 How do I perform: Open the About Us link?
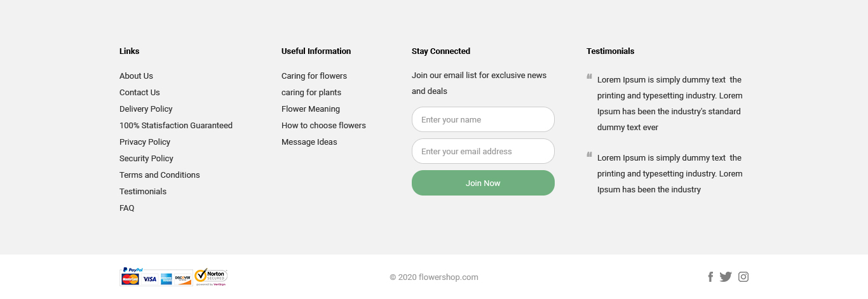click(x=136, y=76)
